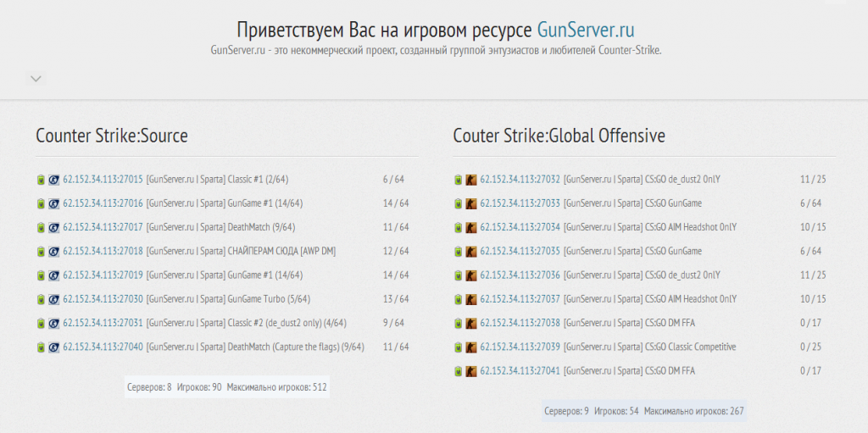868x433 pixels.
Task: Open server address 62.152.34.113:27038
Action: 520,324
